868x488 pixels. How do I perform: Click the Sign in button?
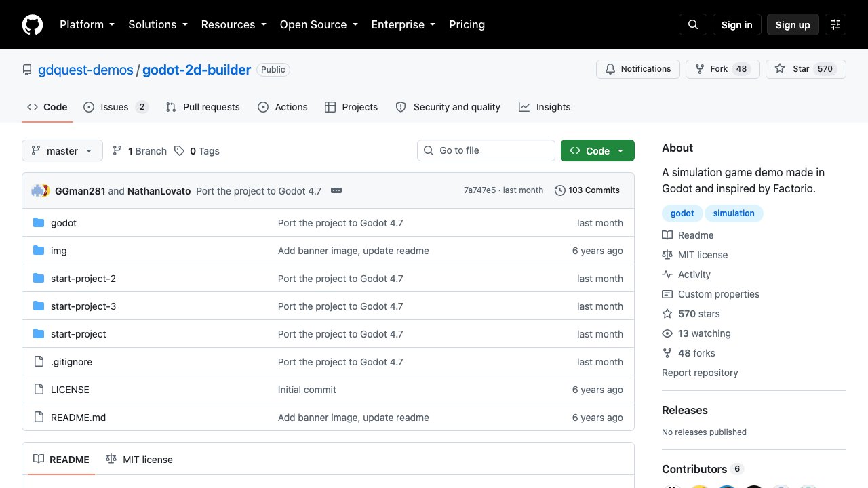click(737, 24)
